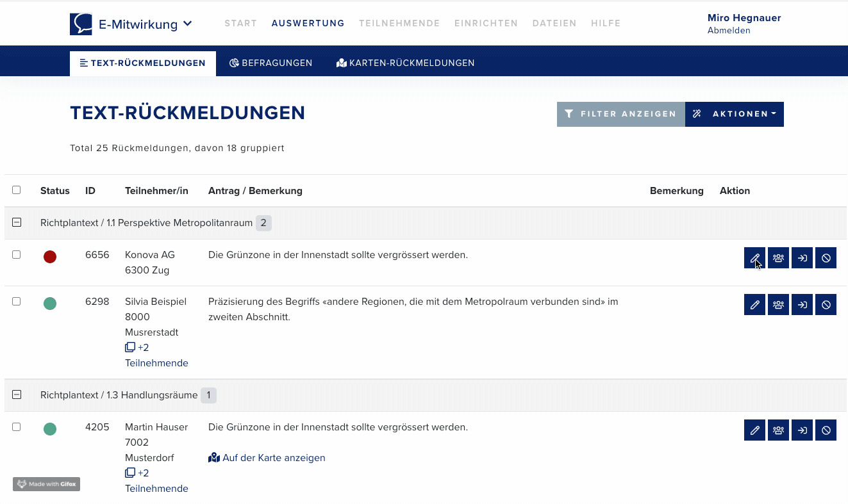The height and width of the screenshot is (504, 848).
Task: Check the box for Konova AG entry
Action: click(17, 255)
